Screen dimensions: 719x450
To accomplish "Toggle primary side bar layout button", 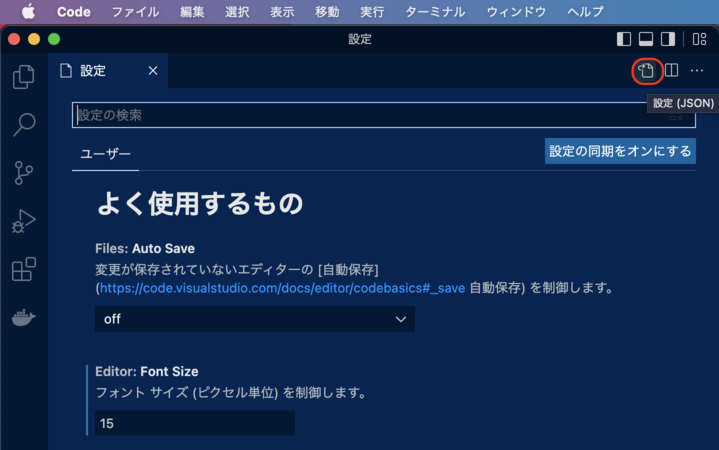I will point(624,39).
